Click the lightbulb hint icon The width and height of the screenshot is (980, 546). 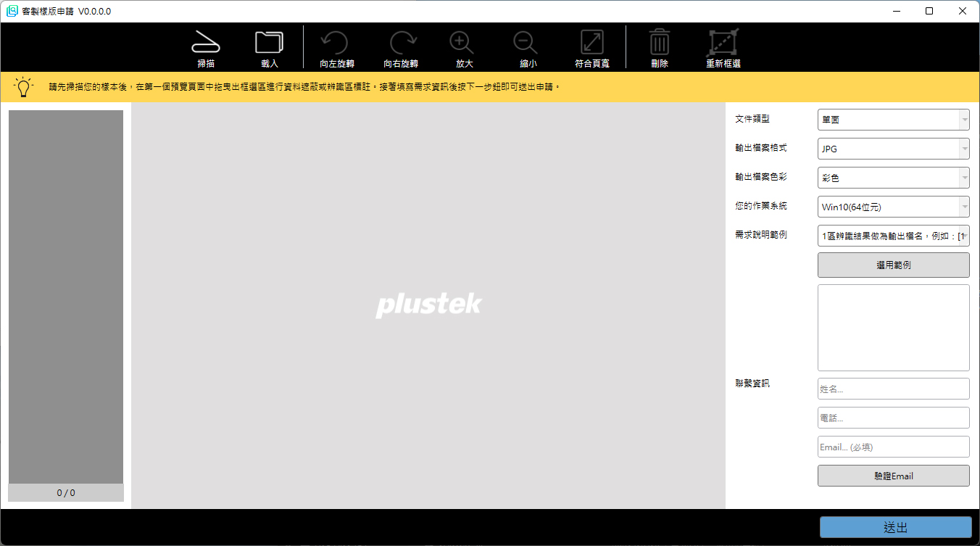coord(25,87)
